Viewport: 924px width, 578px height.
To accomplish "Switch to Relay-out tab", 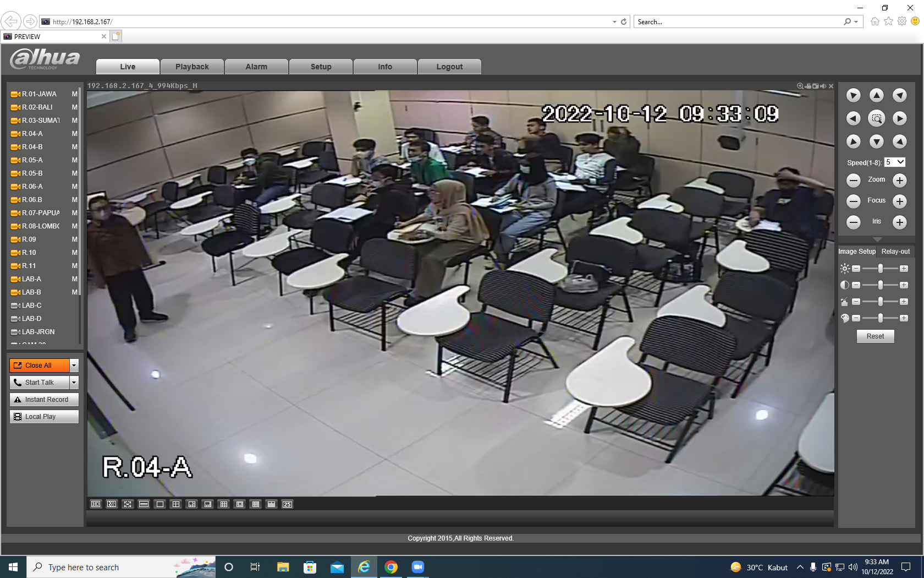I will click(x=895, y=252).
